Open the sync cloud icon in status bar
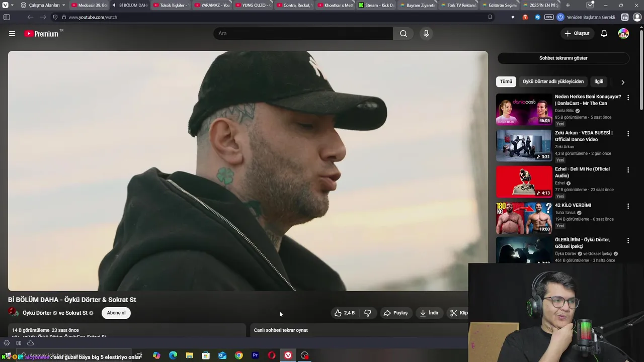 coord(30,343)
